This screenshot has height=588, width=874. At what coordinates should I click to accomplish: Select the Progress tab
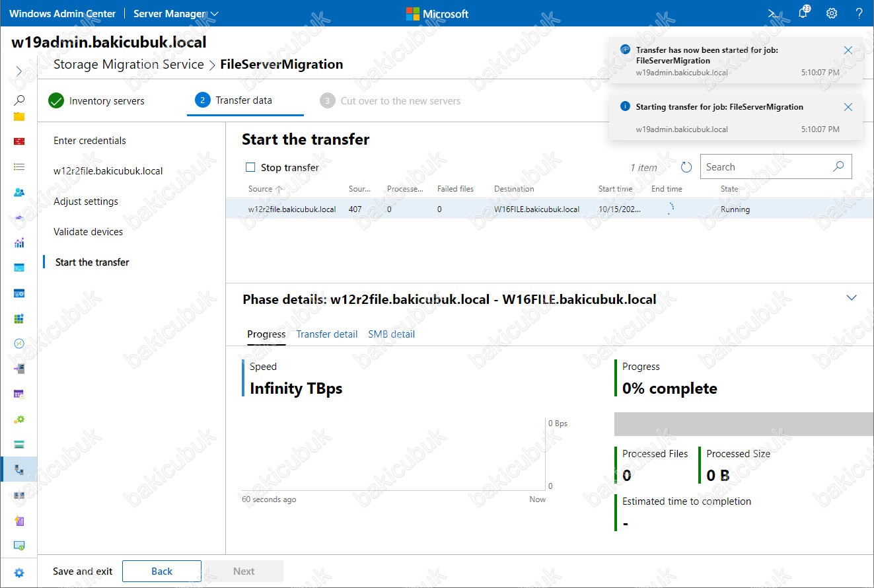pos(266,334)
